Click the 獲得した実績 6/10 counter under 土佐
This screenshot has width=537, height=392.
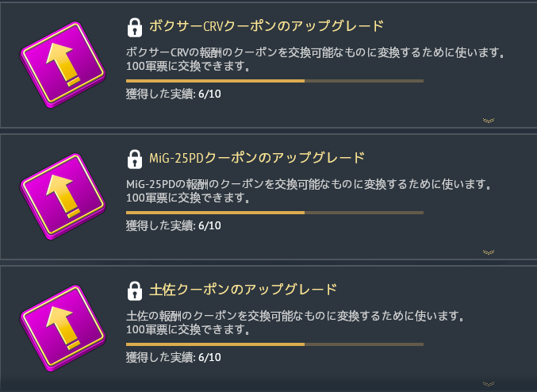click(174, 356)
